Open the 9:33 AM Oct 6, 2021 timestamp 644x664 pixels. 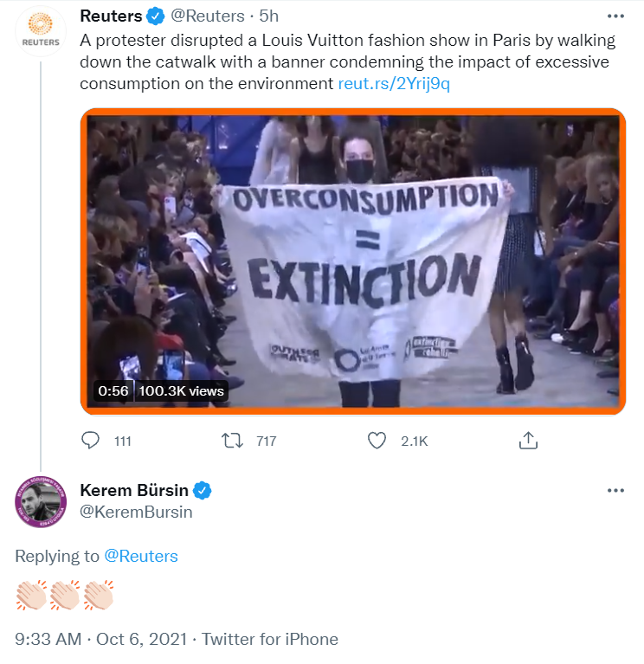[100, 639]
